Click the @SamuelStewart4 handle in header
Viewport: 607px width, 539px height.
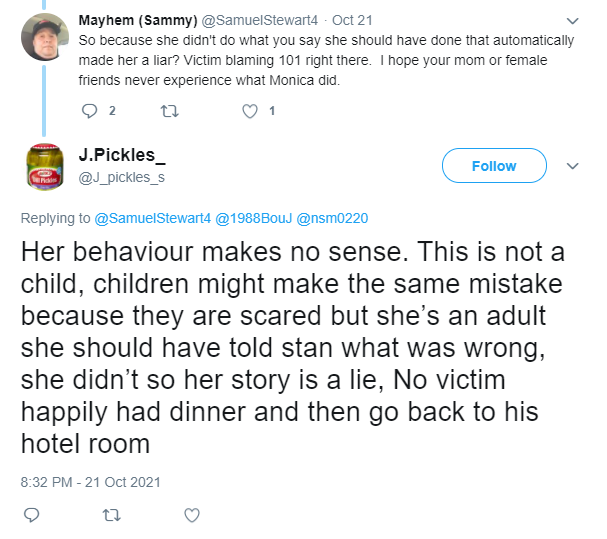click(260, 20)
